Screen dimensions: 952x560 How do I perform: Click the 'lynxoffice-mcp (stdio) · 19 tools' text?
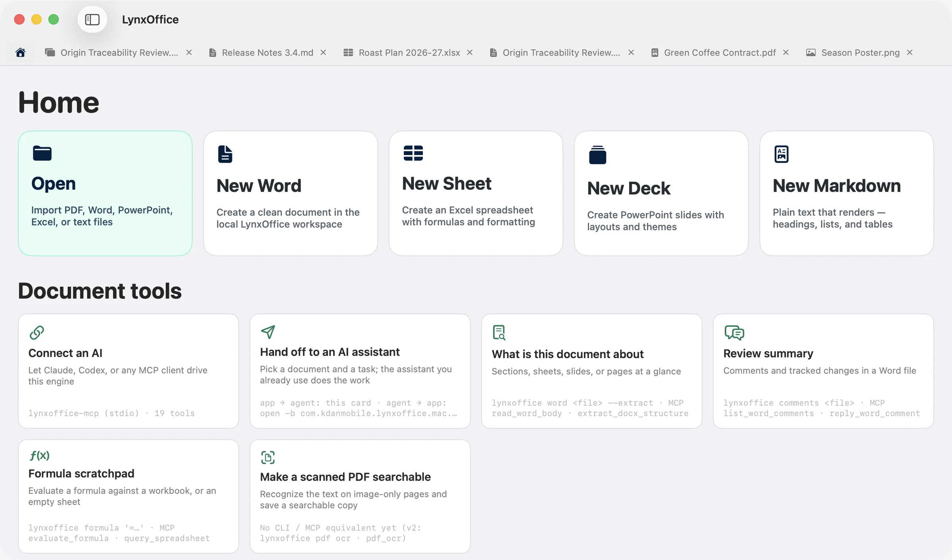(x=111, y=413)
